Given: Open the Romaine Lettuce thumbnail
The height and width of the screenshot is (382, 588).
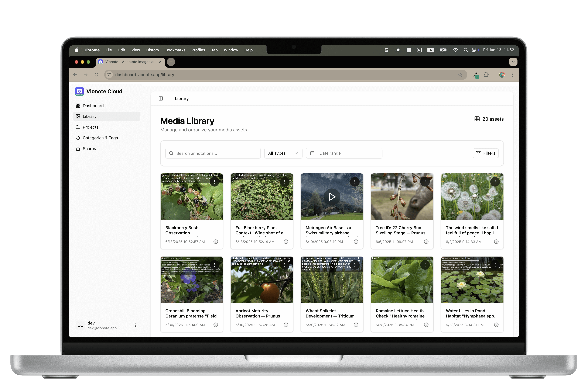Looking at the screenshot, I should (x=402, y=280).
